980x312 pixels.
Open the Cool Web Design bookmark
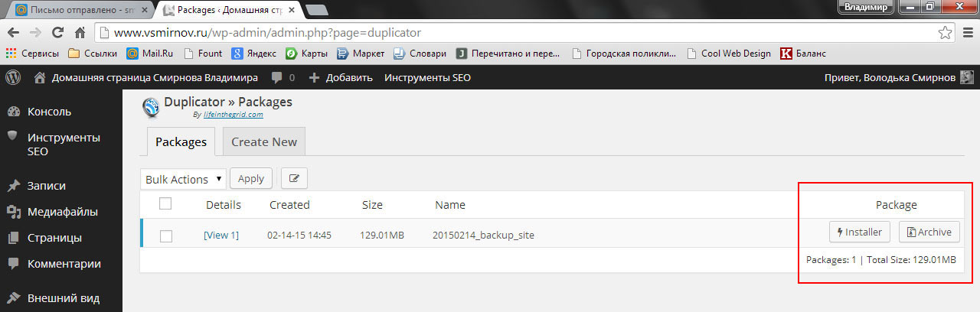point(729,54)
